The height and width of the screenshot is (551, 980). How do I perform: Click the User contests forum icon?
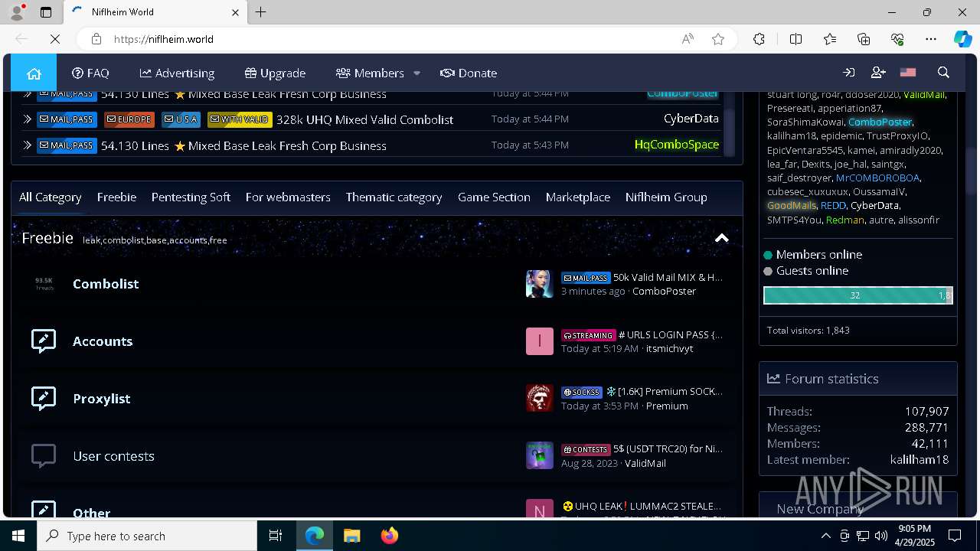click(44, 456)
